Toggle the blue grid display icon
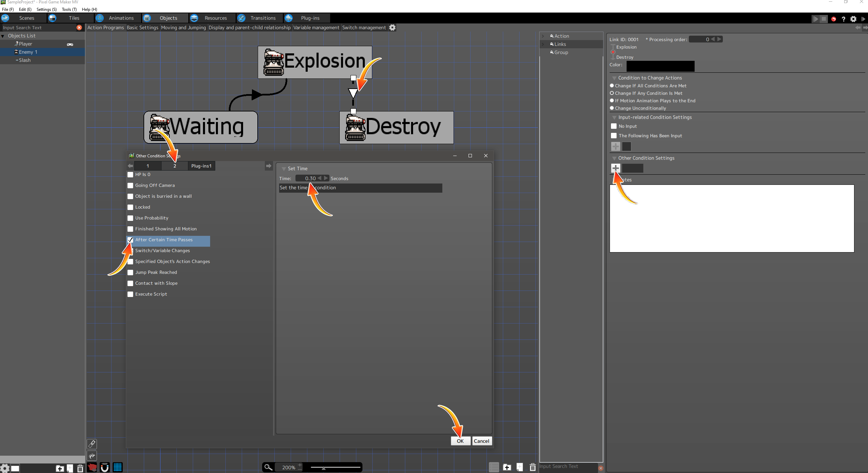The width and height of the screenshot is (868, 473). pos(118,468)
